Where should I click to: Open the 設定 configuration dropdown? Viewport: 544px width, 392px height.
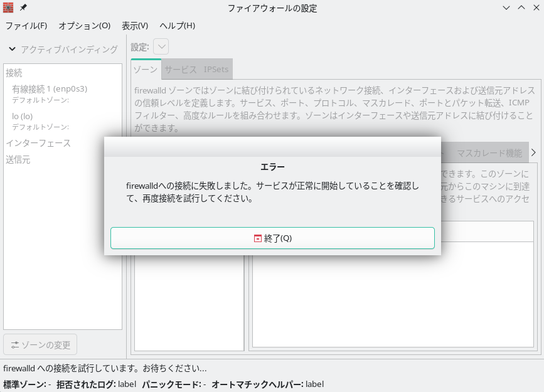(161, 47)
